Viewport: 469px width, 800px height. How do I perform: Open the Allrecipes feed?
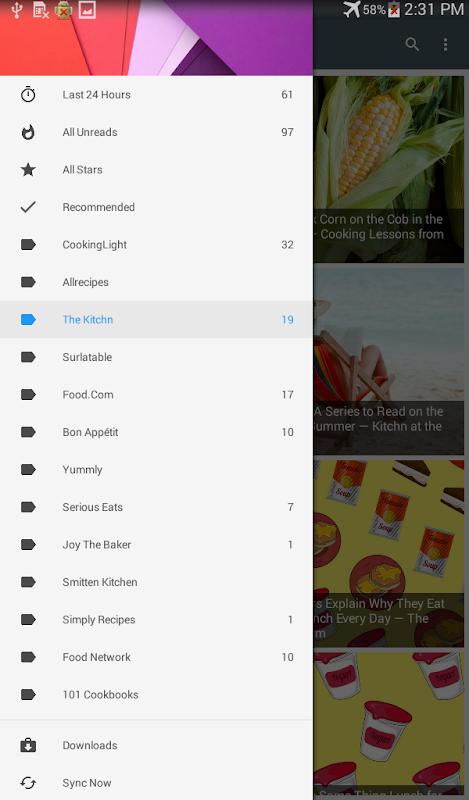click(x=156, y=282)
